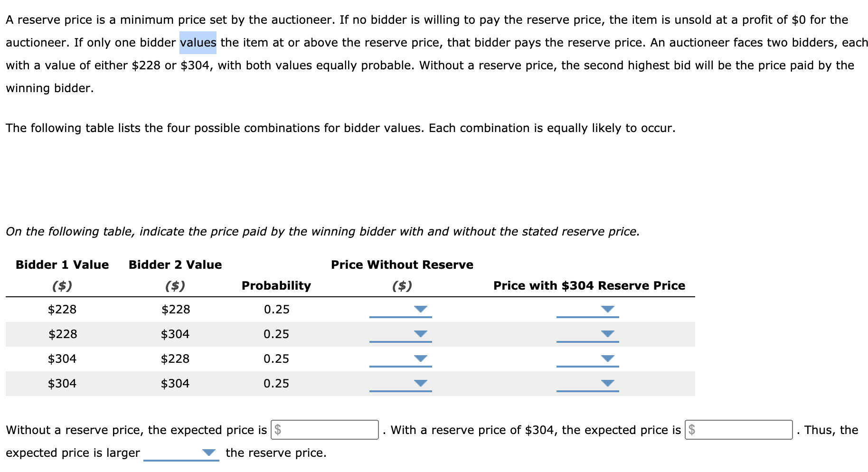Click the Price with $304 Reserve Price header
Screen dimensions: 868x472
click(589, 285)
